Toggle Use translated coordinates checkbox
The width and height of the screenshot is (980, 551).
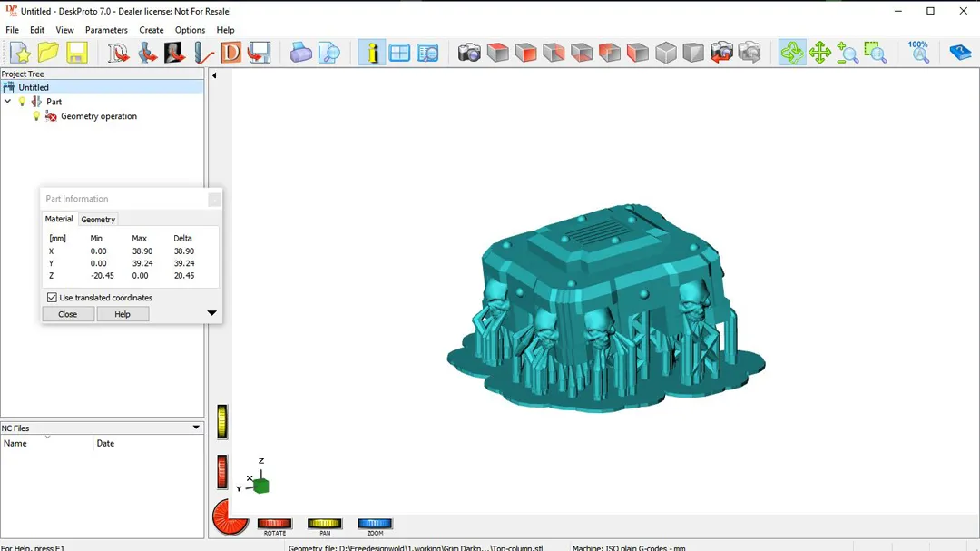point(52,298)
